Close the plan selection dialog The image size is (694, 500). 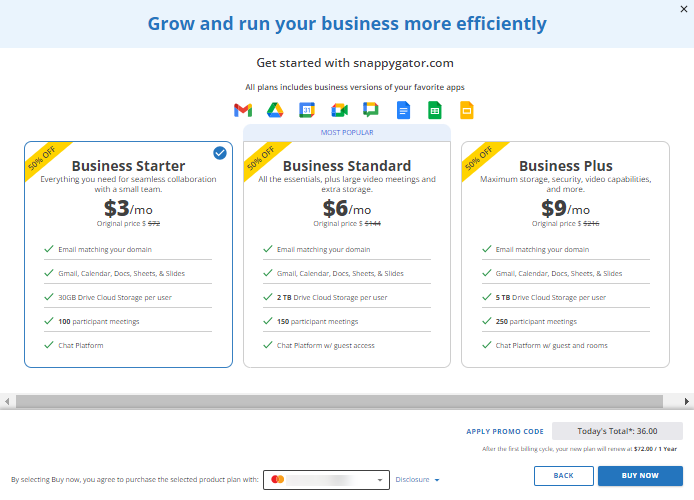[x=684, y=9]
